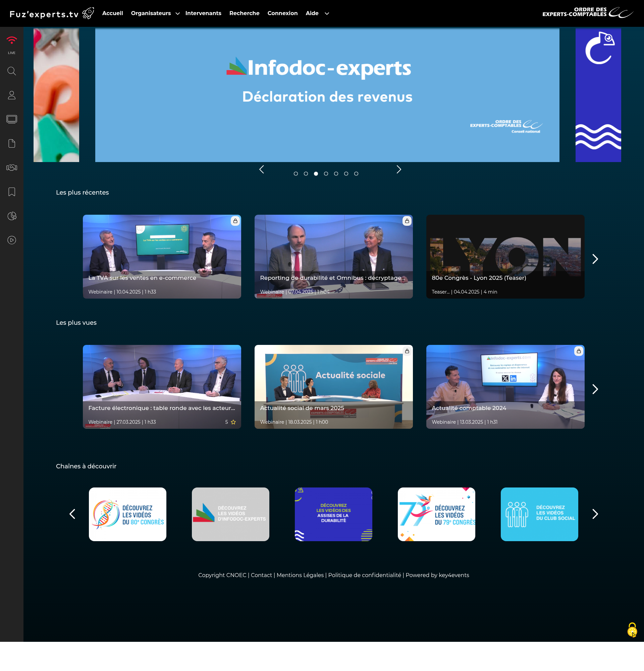Open the user profile sidebar icon
Screen dimensions: 644x671
pyautogui.click(x=12, y=95)
